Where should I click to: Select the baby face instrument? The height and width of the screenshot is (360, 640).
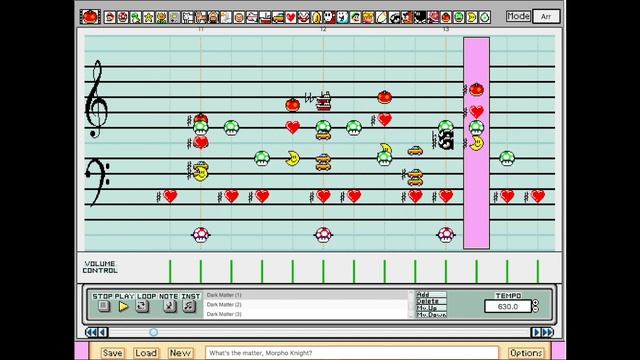click(x=239, y=17)
